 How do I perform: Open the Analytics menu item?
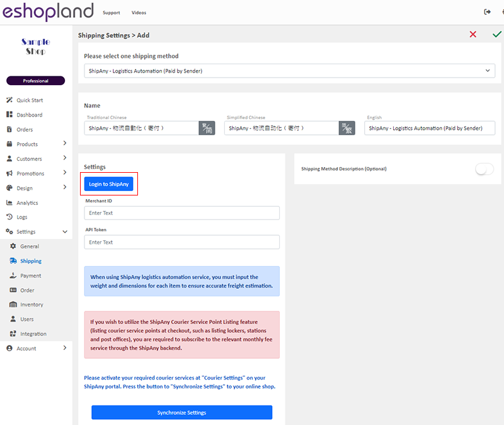(27, 202)
